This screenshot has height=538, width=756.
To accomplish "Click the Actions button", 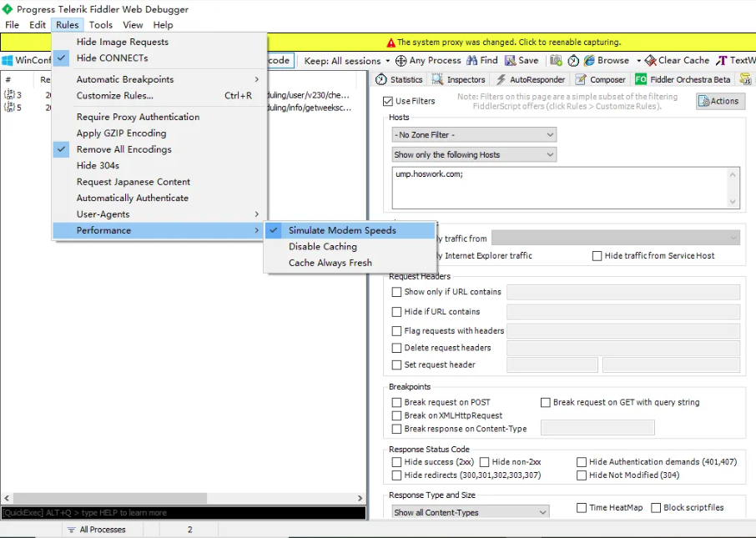I will coord(720,101).
